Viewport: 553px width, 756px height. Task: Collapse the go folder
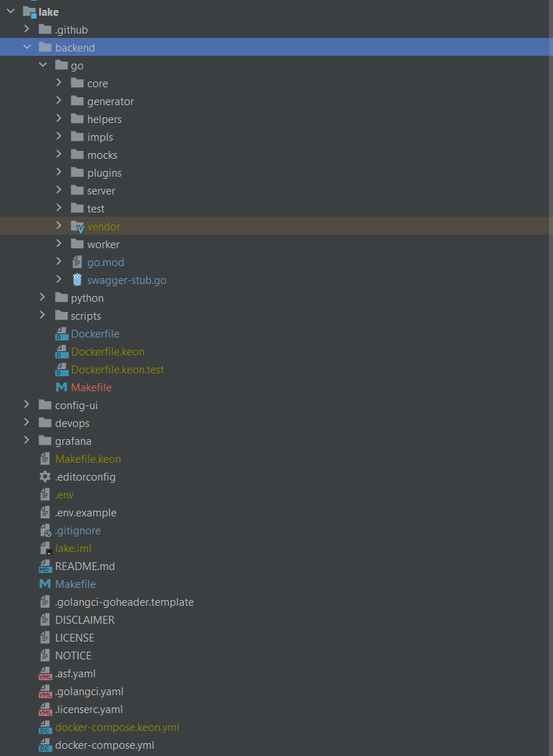[x=43, y=64]
